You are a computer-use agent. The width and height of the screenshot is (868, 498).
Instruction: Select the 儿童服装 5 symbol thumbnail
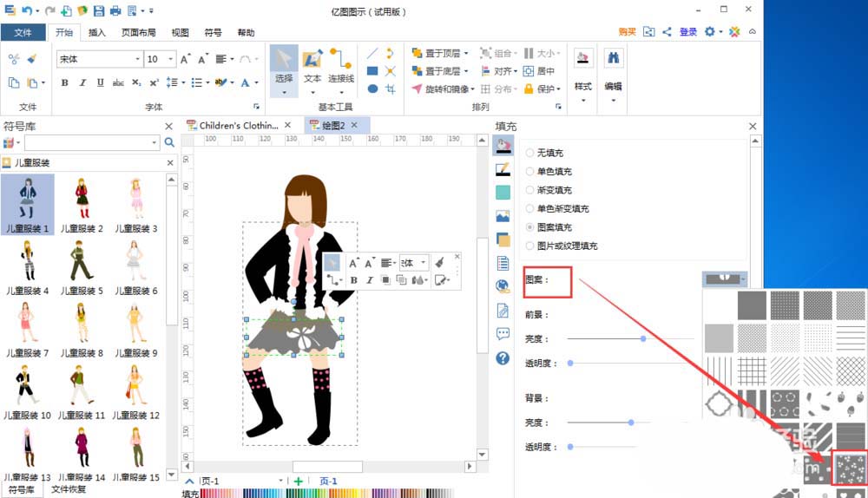point(82,268)
